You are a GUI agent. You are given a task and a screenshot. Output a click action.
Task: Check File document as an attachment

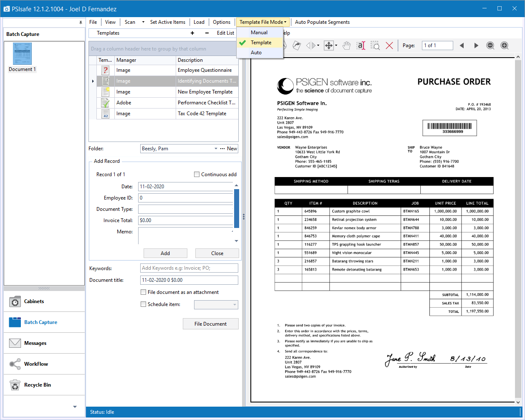tap(144, 292)
